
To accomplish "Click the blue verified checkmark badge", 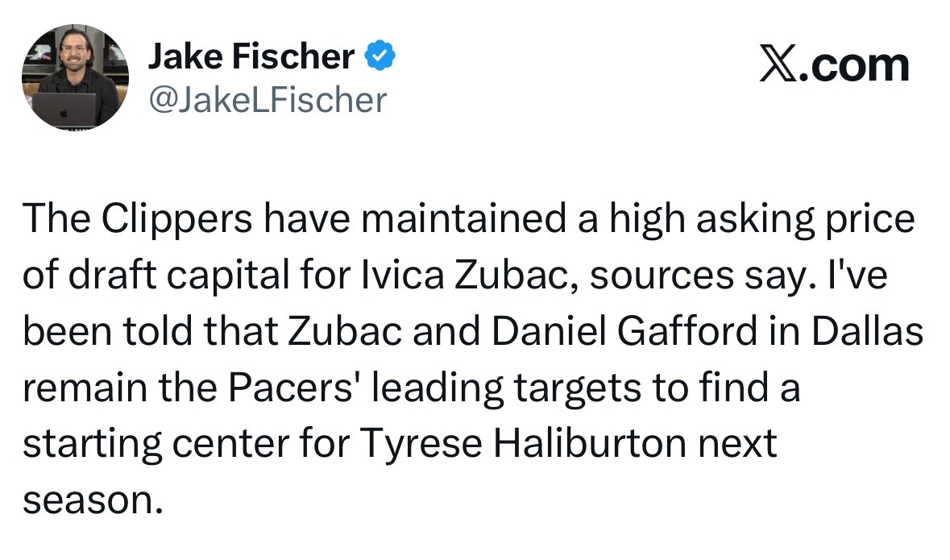I will click(380, 56).
